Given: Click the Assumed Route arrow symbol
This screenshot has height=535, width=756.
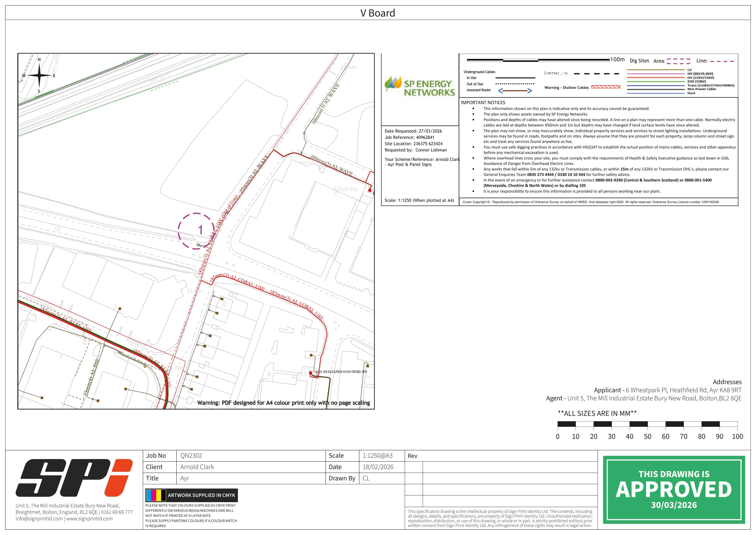Looking at the screenshot, I should [x=515, y=90].
